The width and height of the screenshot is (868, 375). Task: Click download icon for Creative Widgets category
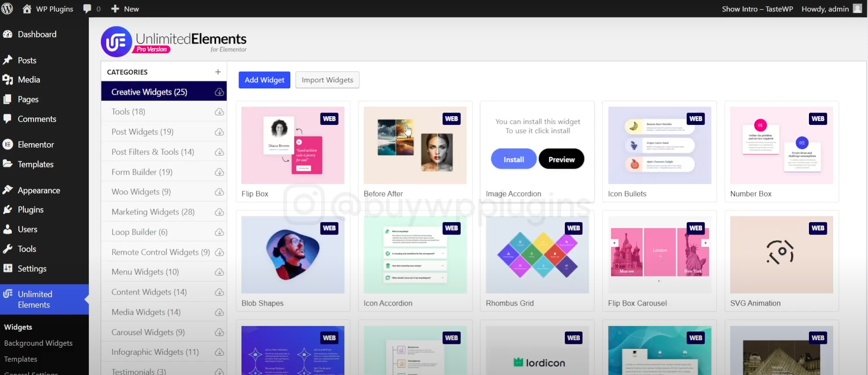click(219, 92)
